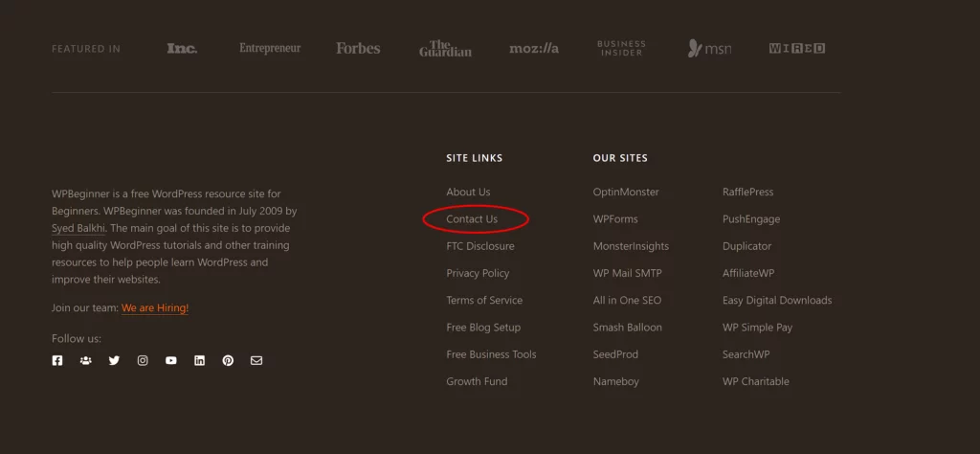Open the Instagram icon
This screenshot has height=454, width=980.
click(x=143, y=361)
